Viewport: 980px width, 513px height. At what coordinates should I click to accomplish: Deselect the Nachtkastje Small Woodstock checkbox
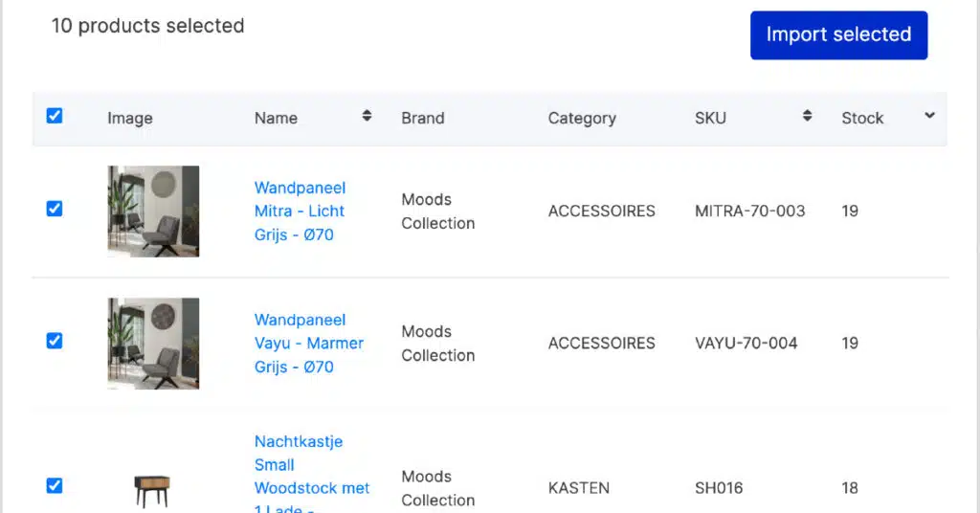55,485
